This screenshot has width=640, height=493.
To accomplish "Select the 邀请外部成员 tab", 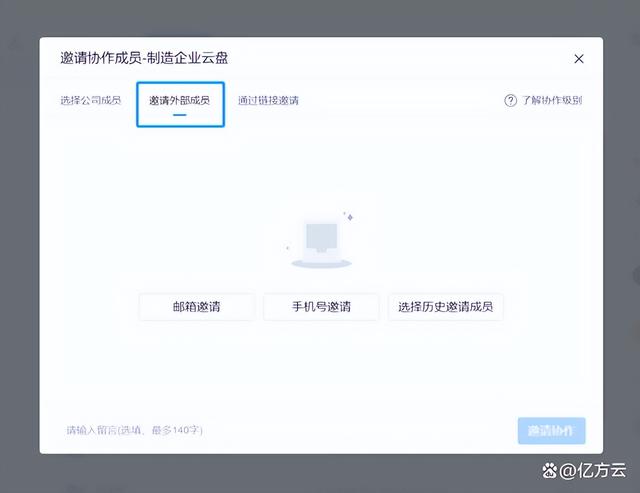I will click(179, 100).
